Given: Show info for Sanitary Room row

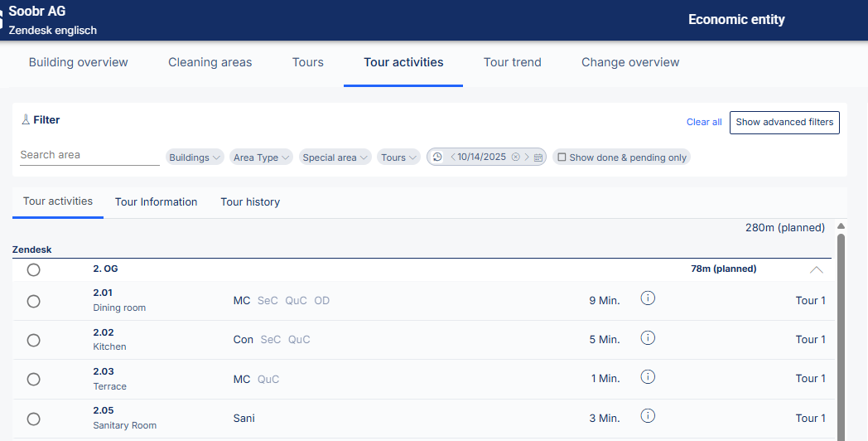Looking at the screenshot, I should pos(648,416).
